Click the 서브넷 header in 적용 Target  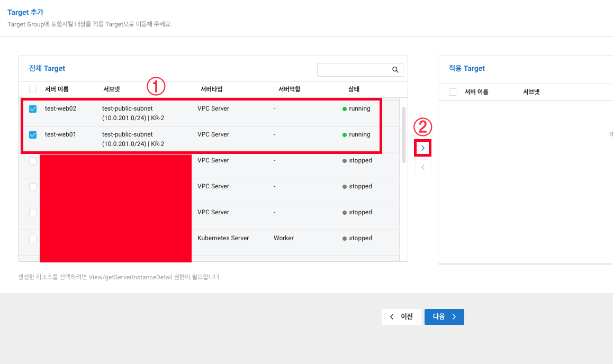pos(531,92)
